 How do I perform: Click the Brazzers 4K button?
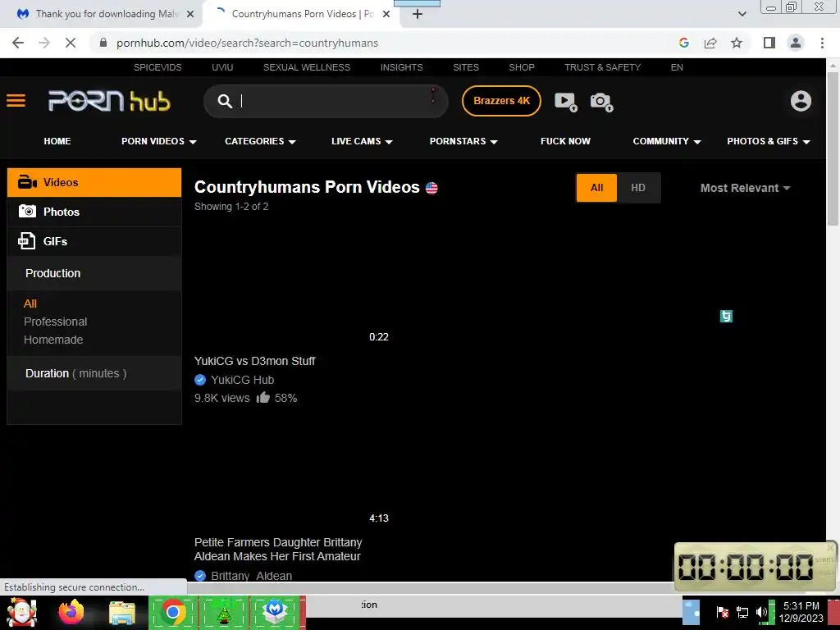point(501,101)
